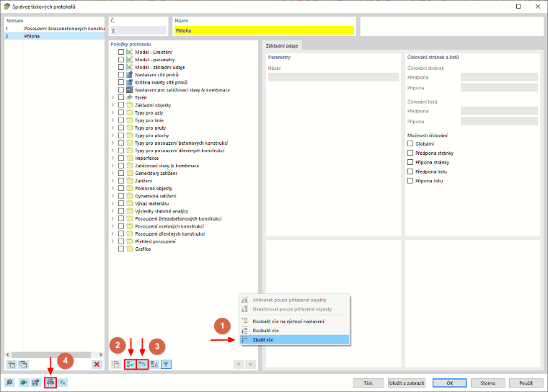Move the protocol item down with the down arrow
The image size is (548, 392).
(x=251, y=365)
